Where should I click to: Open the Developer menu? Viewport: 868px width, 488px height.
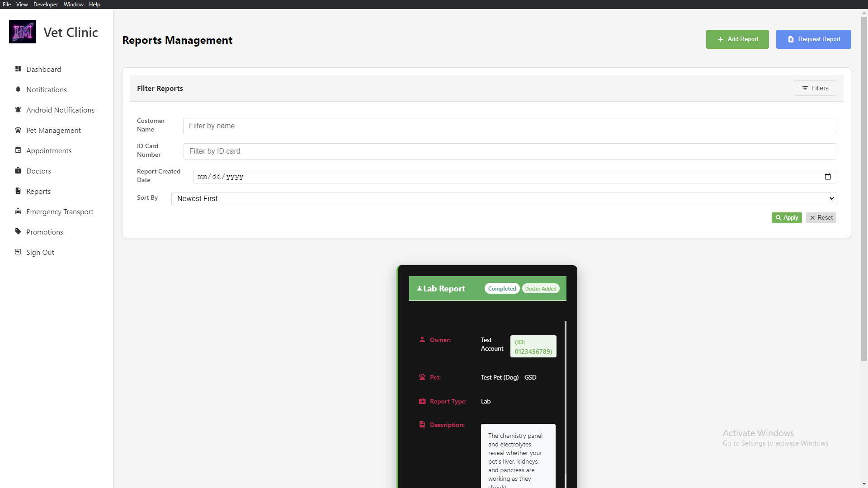click(45, 4)
